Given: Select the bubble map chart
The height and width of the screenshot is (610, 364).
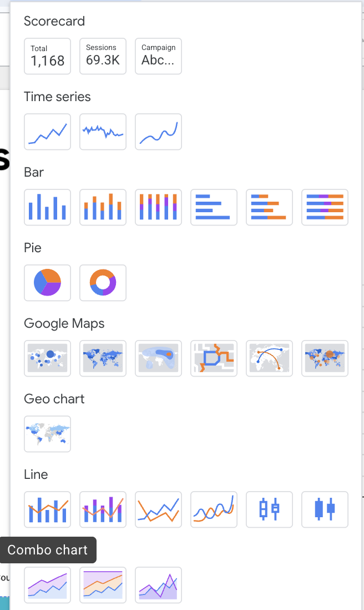Looking at the screenshot, I should tap(47, 358).
